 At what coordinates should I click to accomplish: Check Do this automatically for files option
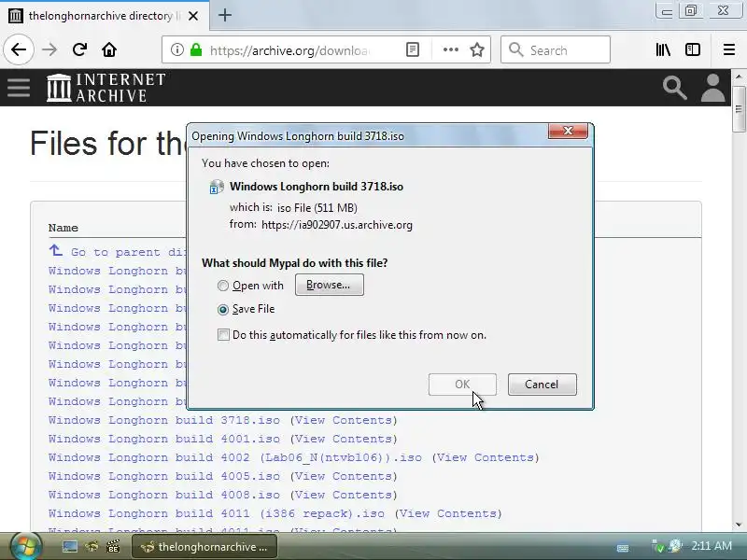(223, 335)
